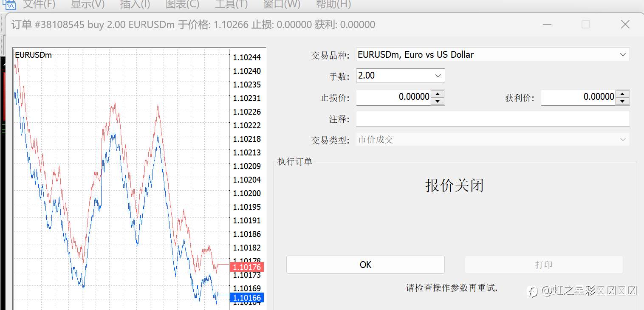The image size is (644, 310).
Task: Decrease the 获利价 value with down arrow
Action: pyautogui.click(x=622, y=101)
